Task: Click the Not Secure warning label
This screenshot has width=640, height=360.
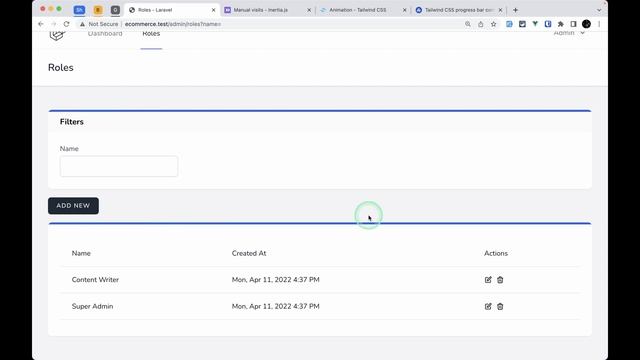Action: (99, 24)
